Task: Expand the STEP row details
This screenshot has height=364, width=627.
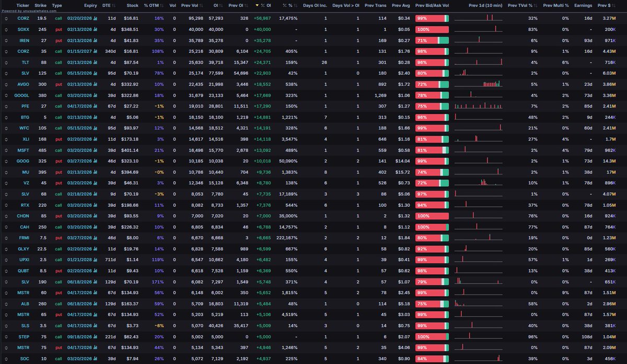Action: tap(6, 336)
